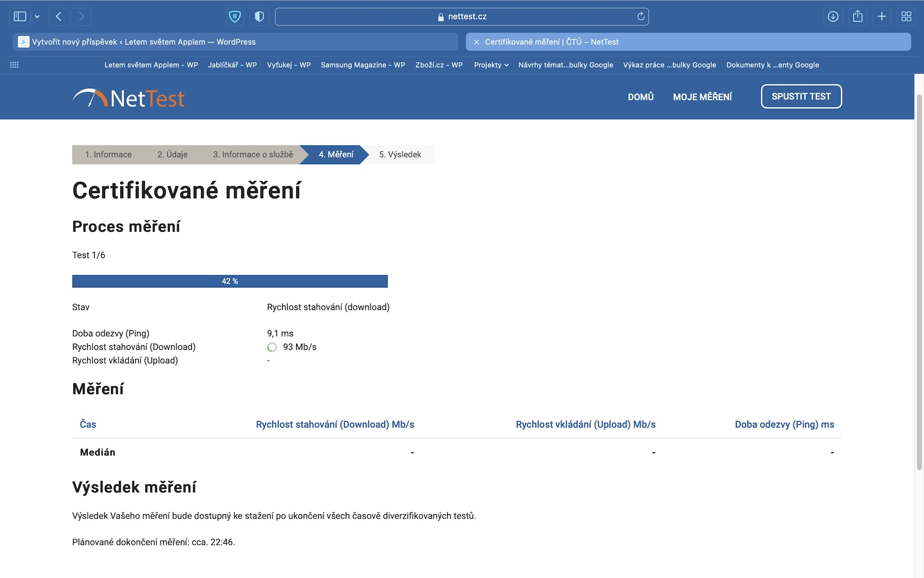Click the 9,1 ms ping value
The image size is (924, 578).
point(280,333)
